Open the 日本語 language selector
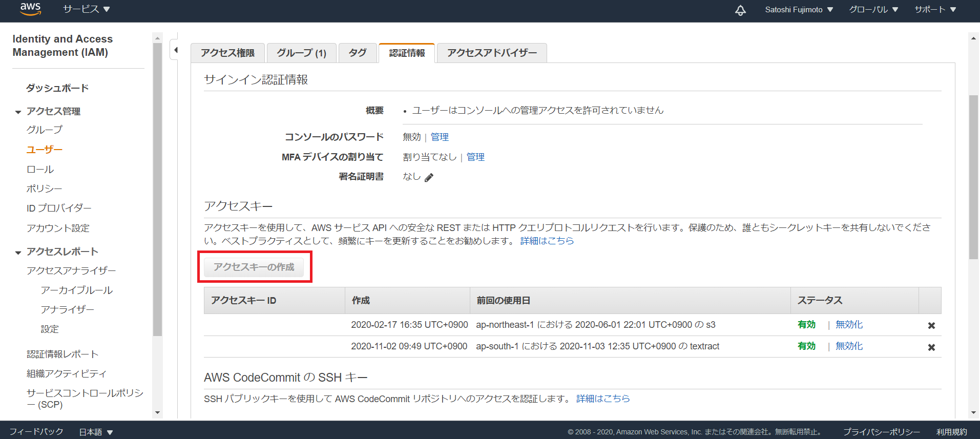This screenshot has height=439, width=980. [96, 432]
